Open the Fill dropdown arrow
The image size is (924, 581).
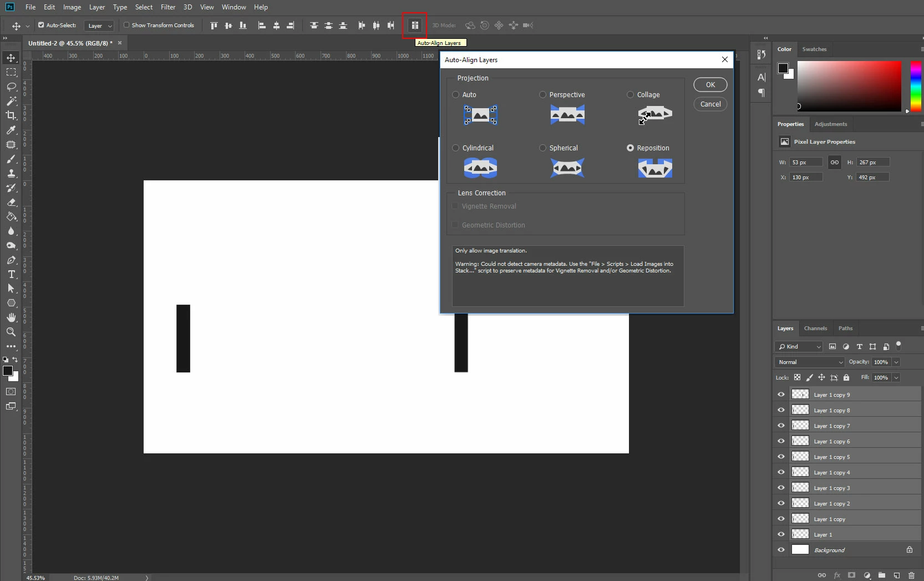pos(896,378)
